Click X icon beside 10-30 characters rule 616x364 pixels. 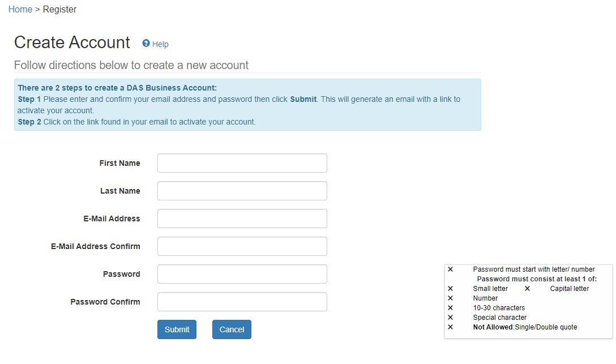coord(450,308)
